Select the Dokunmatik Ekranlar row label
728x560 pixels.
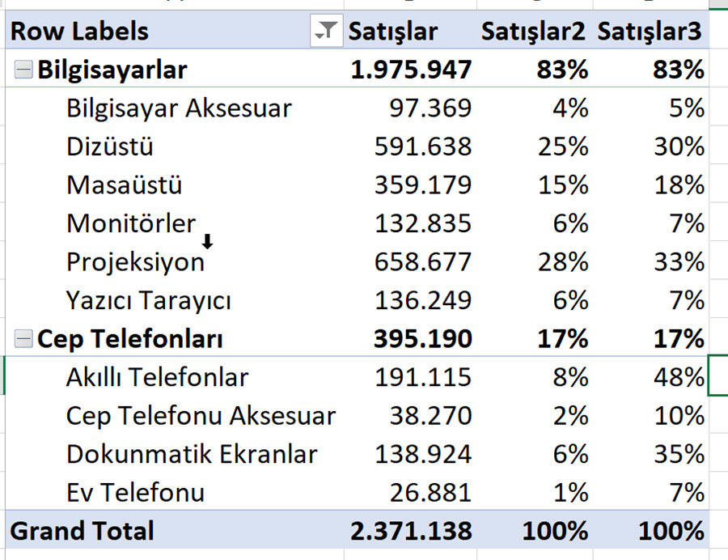(x=192, y=454)
